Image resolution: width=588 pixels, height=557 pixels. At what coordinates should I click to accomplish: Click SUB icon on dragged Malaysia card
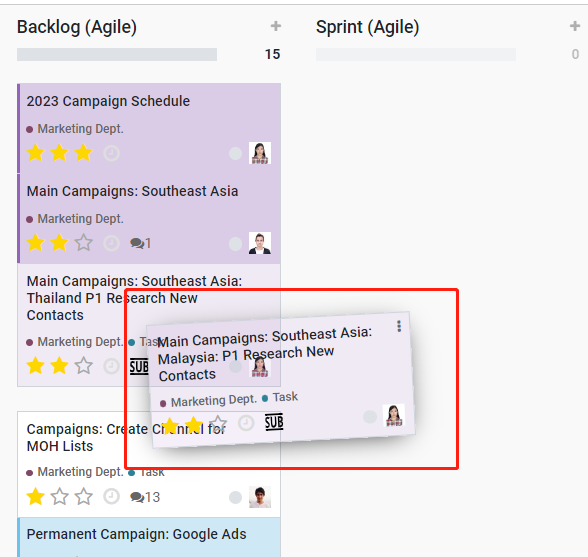(x=274, y=422)
